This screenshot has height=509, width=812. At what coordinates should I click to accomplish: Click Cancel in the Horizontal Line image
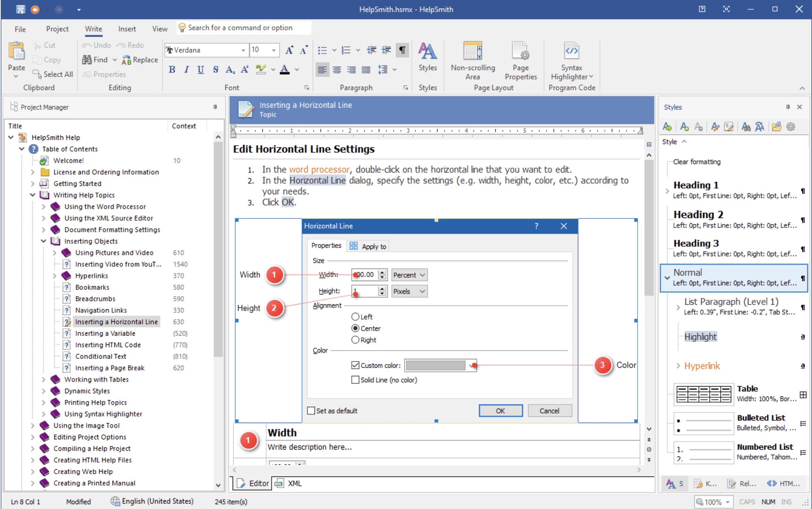click(x=549, y=411)
